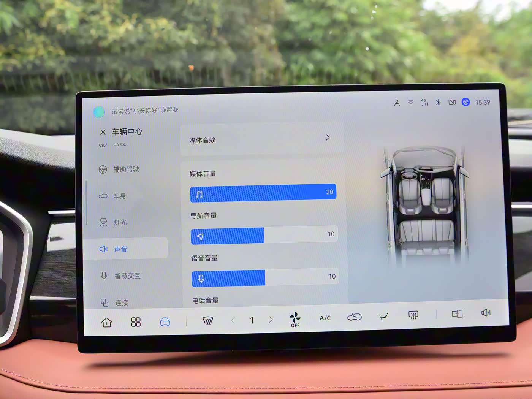Expand the 媒体音效 row chevron
Image resolution: width=532 pixels, height=399 pixels.
point(328,138)
